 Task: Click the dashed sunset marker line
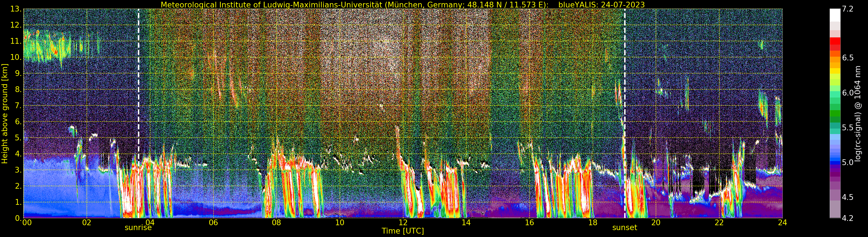point(625,113)
